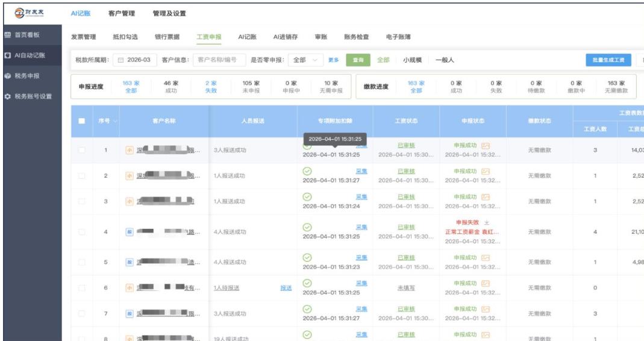Click the green check icon in row 4

(x=307, y=227)
